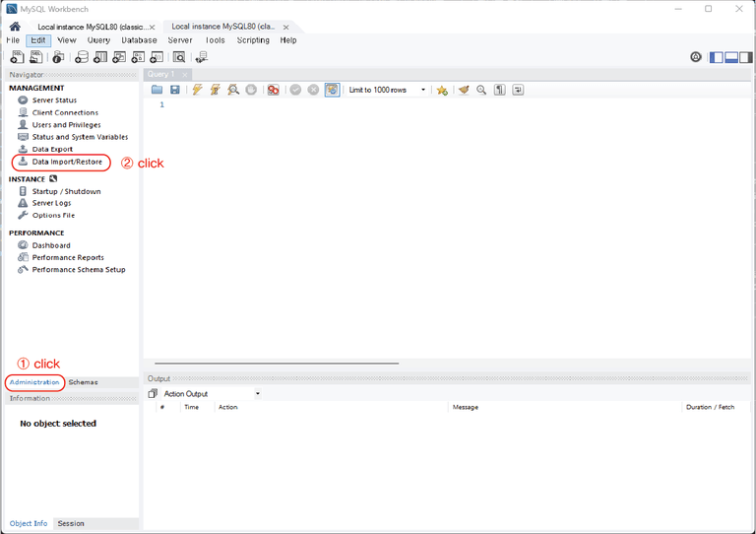Open the Scripting menu

253,40
